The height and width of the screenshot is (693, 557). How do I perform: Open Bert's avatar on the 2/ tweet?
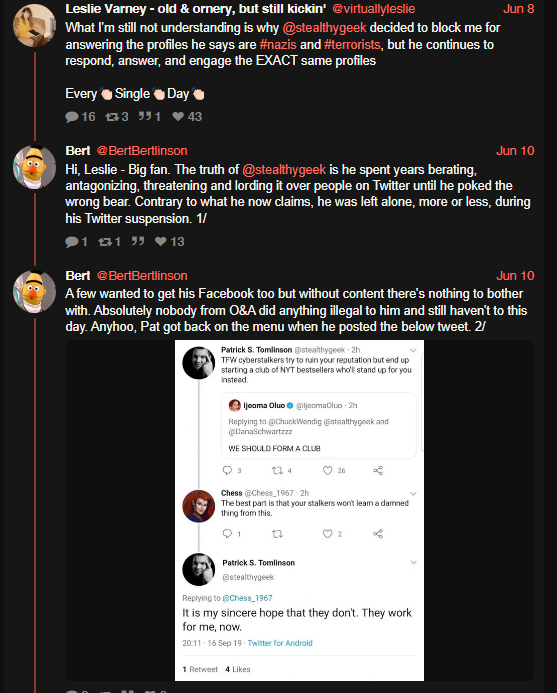[x=34, y=292]
